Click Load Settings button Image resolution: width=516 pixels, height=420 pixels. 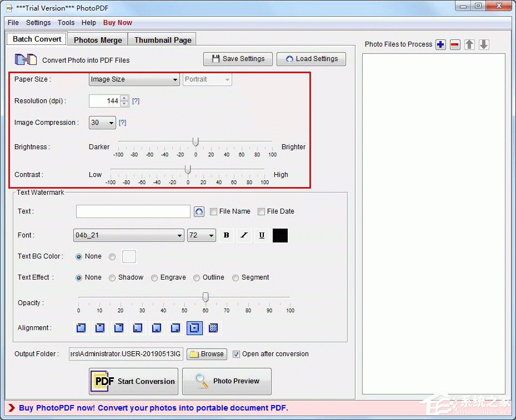point(311,59)
